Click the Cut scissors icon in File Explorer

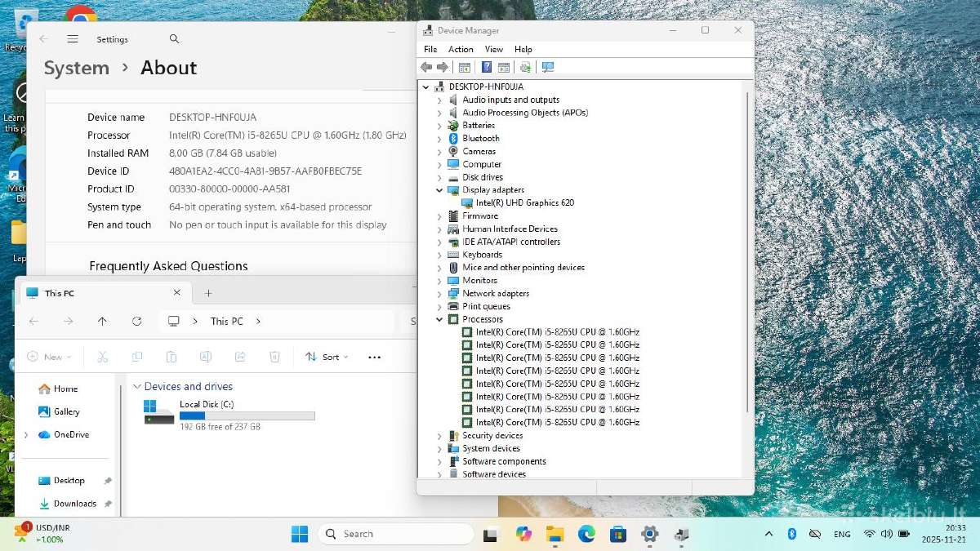pos(102,357)
